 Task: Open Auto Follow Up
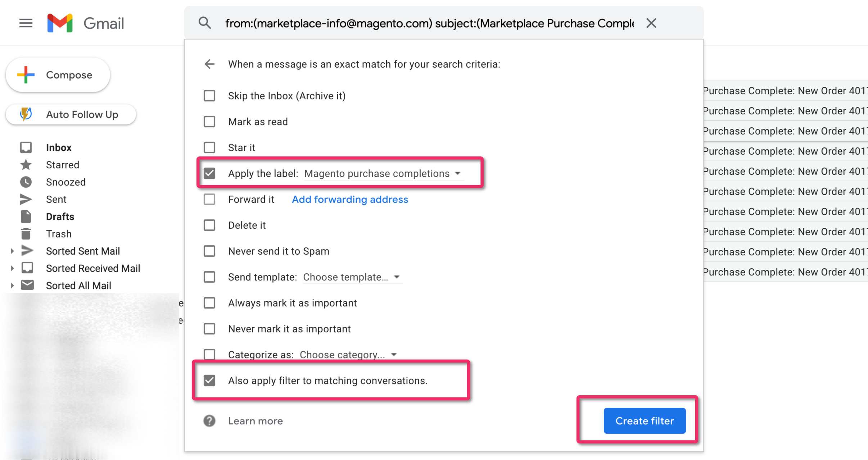tap(71, 114)
